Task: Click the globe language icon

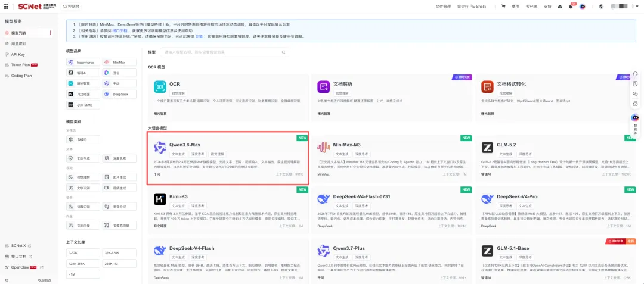Action: pyautogui.click(x=602, y=7)
